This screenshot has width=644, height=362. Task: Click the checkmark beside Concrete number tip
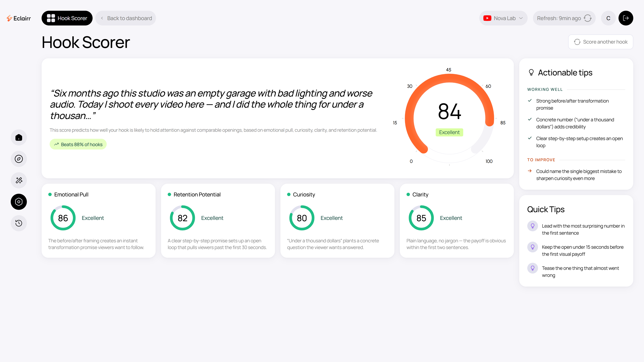(x=529, y=119)
